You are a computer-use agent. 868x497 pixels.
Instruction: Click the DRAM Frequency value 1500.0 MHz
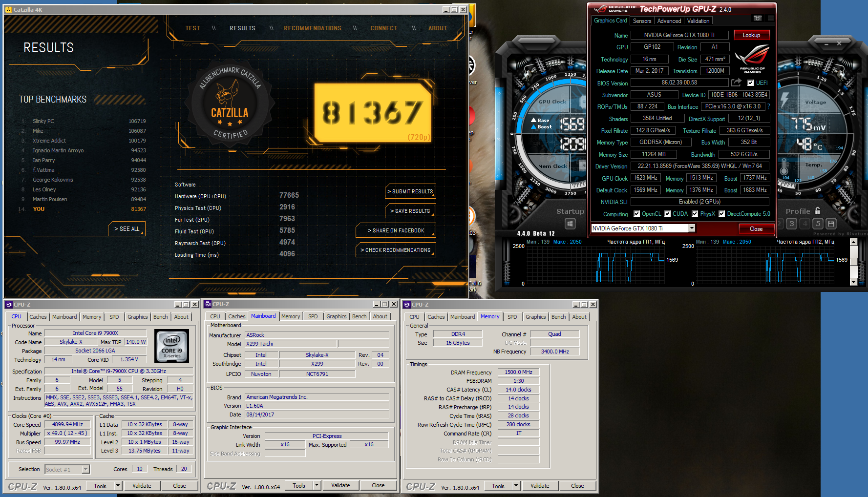click(x=518, y=372)
